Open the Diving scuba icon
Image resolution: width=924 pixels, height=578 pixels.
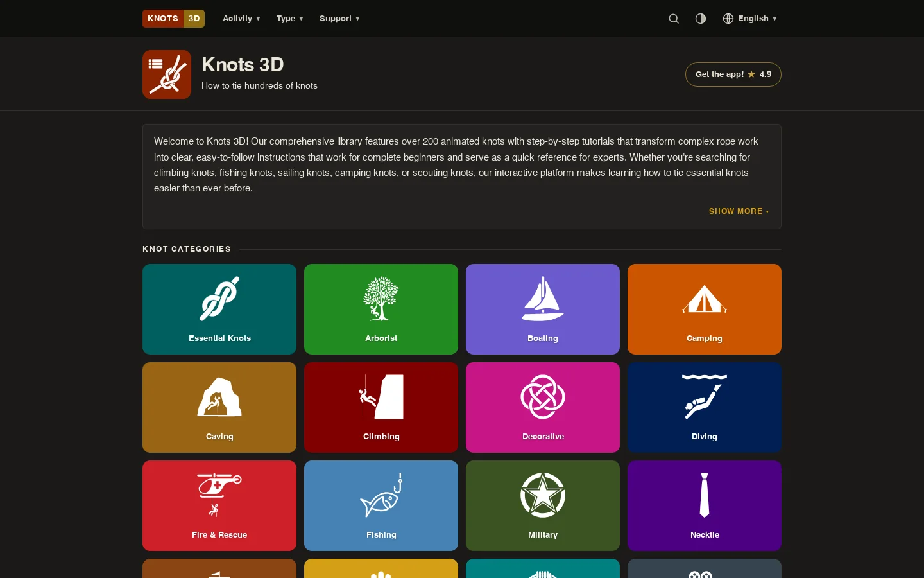click(705, 397)
